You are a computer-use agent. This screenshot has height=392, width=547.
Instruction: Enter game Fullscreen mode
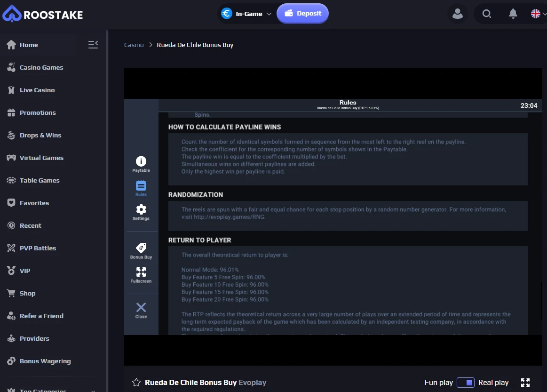141,275
